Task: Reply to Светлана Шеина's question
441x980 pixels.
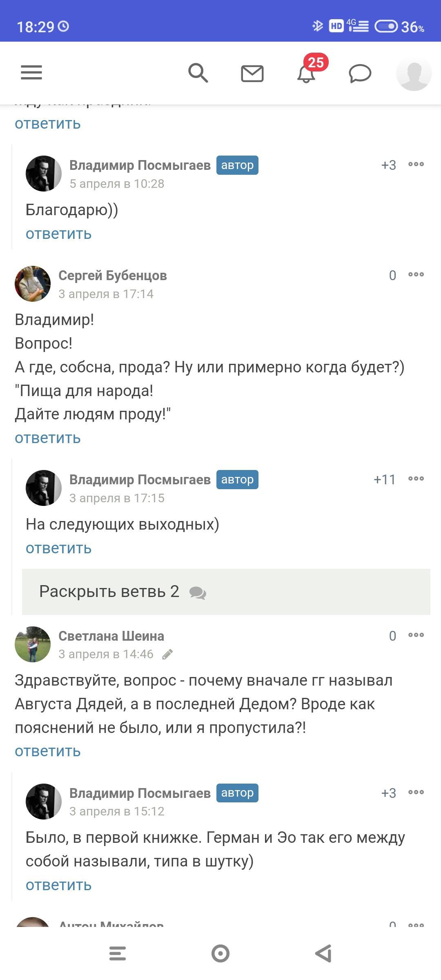Action: tap(48, 751)
